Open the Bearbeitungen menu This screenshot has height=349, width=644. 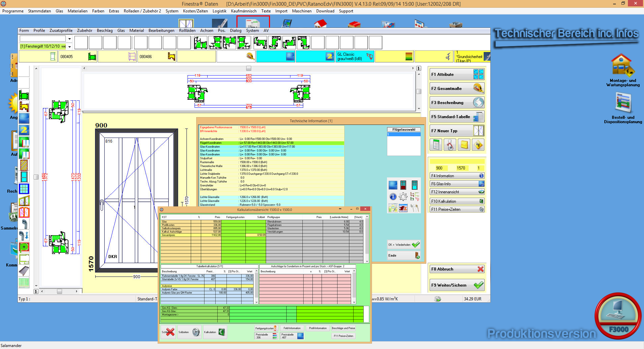point(161,31)
